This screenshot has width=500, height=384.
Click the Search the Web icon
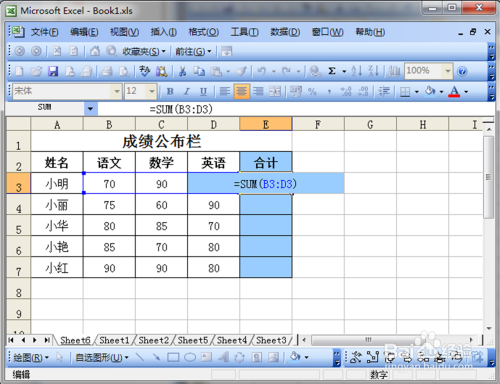tap(111, 51)
